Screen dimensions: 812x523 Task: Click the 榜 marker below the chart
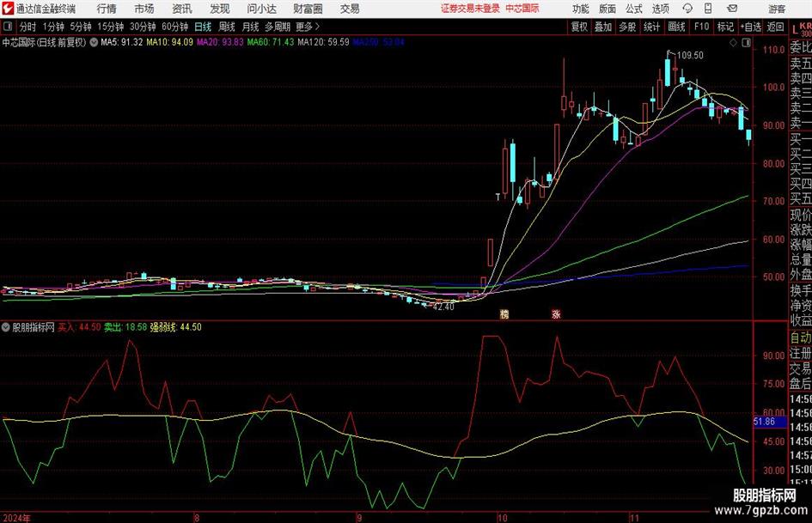504,313
